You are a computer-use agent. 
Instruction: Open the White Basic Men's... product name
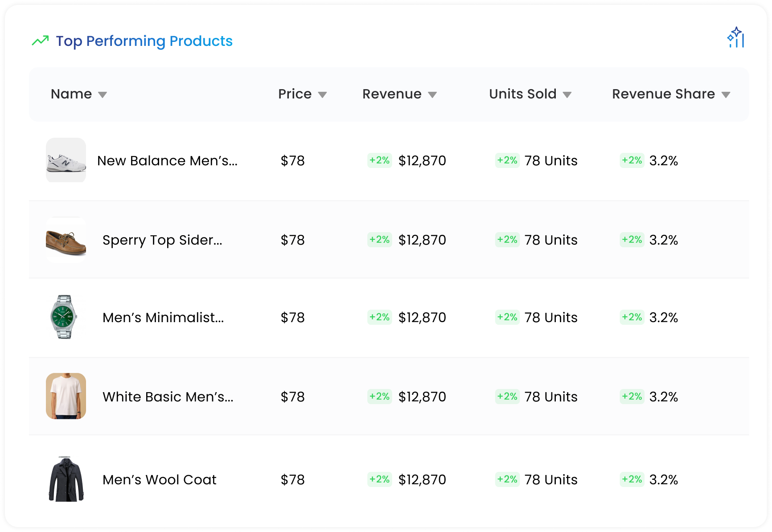click(168, 397)
